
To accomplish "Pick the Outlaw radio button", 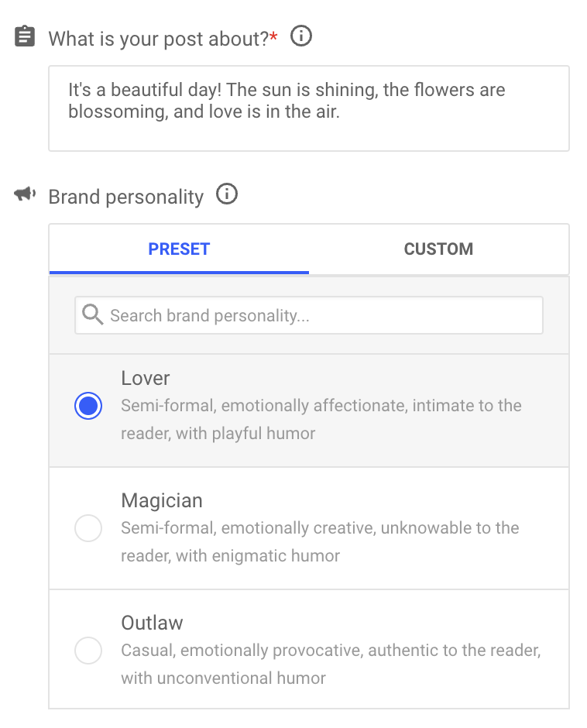I will pos(88,651).
